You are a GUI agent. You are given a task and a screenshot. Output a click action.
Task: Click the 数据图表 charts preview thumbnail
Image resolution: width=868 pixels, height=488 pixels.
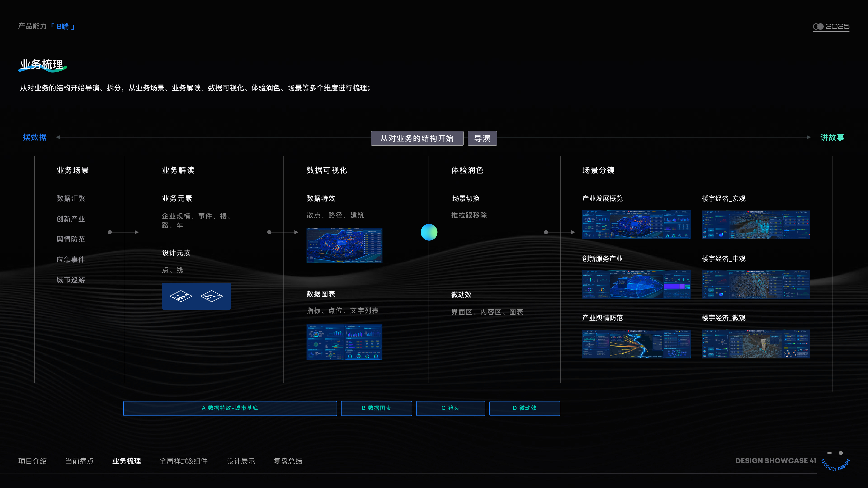pyautogui.click(x=344, y=342)
